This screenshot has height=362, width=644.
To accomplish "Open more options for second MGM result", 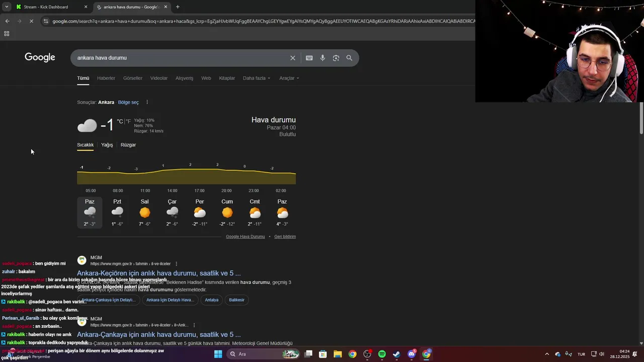I will click(x=194, y=325).
